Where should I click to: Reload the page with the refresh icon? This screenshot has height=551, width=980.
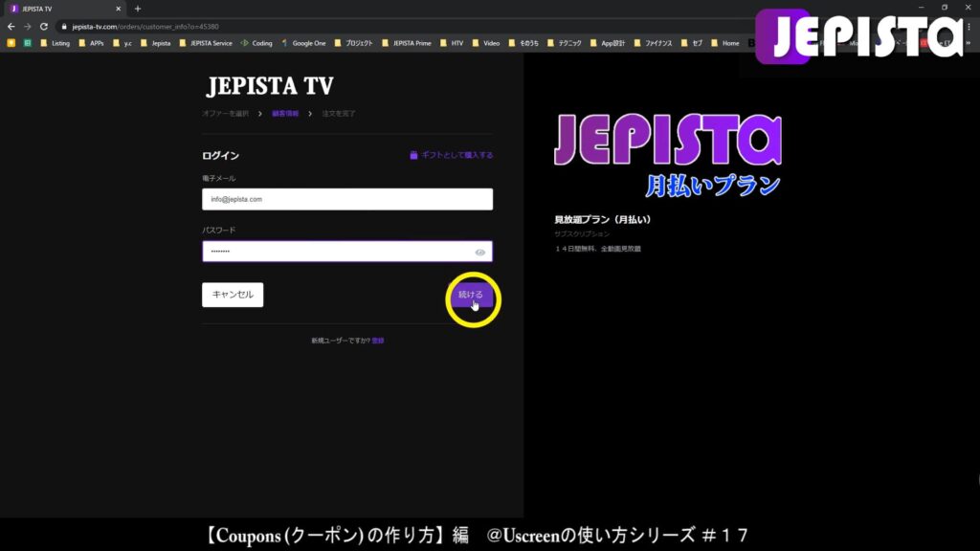pos(44,27)
